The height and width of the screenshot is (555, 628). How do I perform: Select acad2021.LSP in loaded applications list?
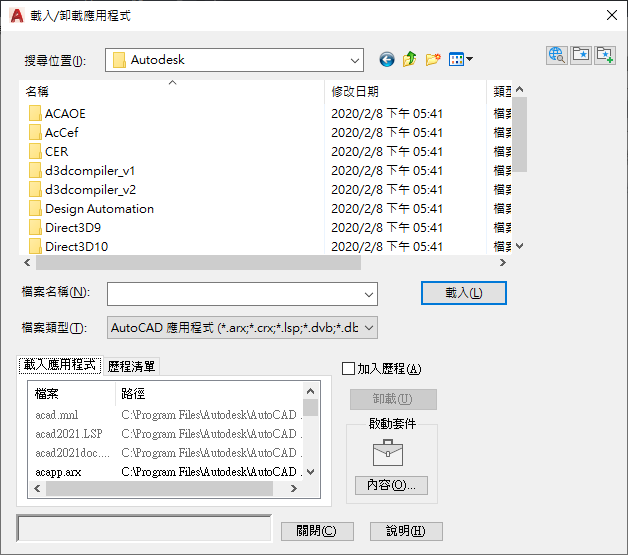pos(68,434)
